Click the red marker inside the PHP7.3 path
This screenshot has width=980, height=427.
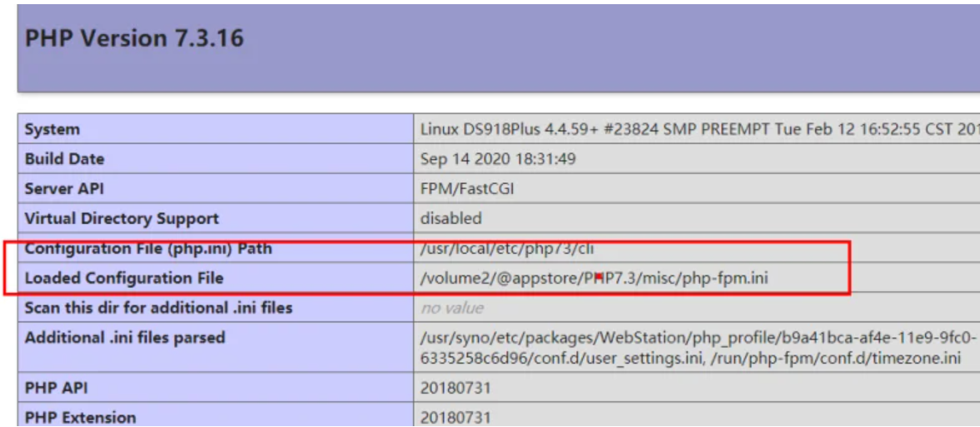pos(599,277)
